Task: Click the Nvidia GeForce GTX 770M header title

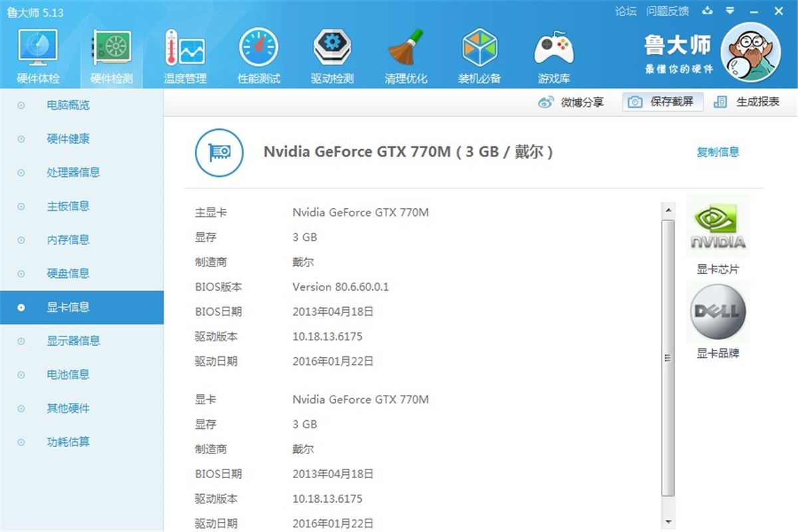Action: coord(408,152)
